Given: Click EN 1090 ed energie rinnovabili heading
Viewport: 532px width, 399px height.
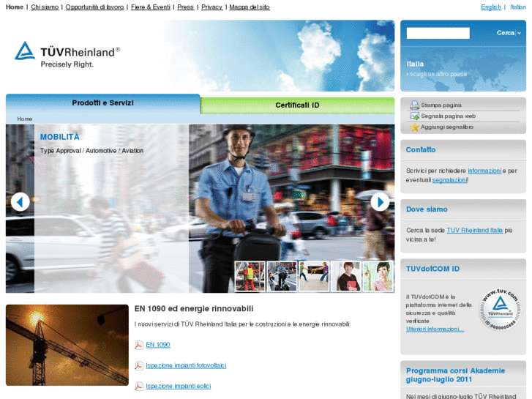Looking at the screenshot, I should (194, 309).
